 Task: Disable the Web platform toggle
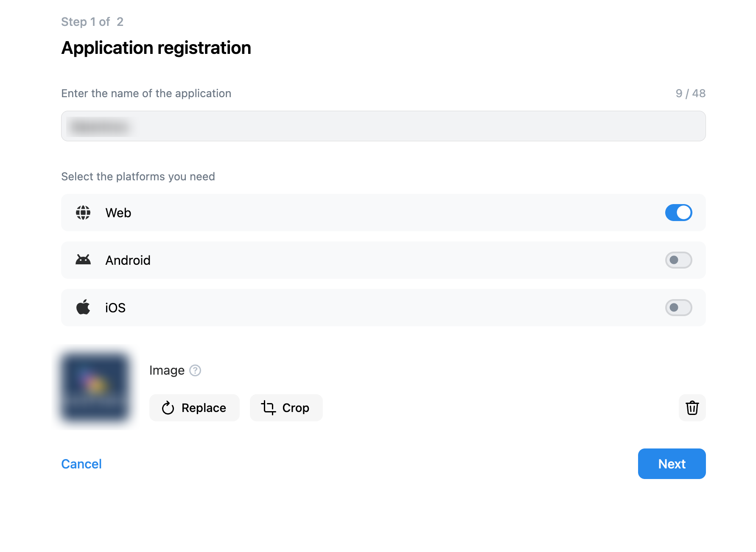(x=678, y=213)
